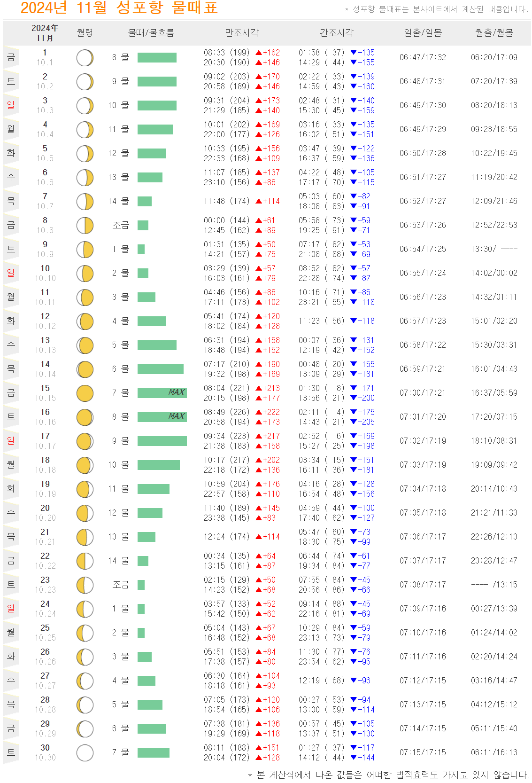Click the red up triangle beside +61

tap(259, 220)
